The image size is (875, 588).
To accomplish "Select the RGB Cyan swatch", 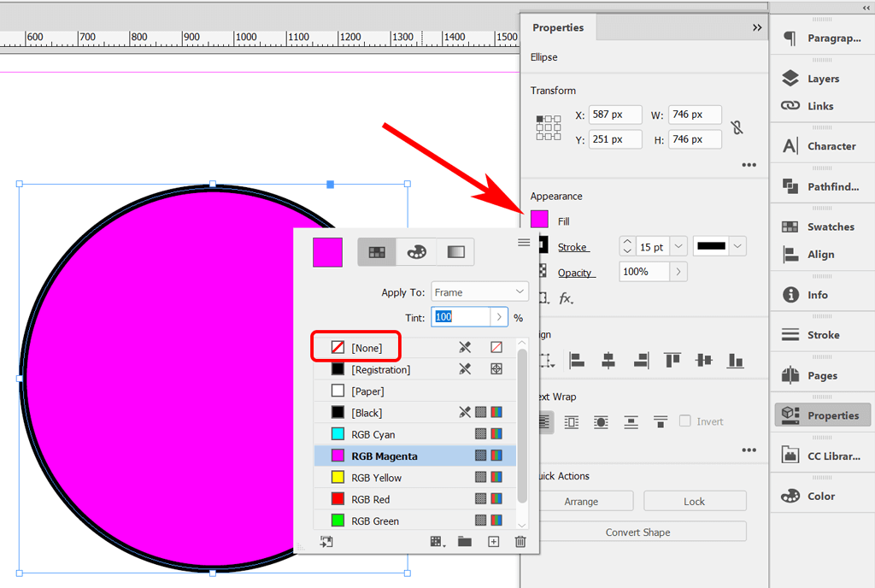I will coord(373,434).
